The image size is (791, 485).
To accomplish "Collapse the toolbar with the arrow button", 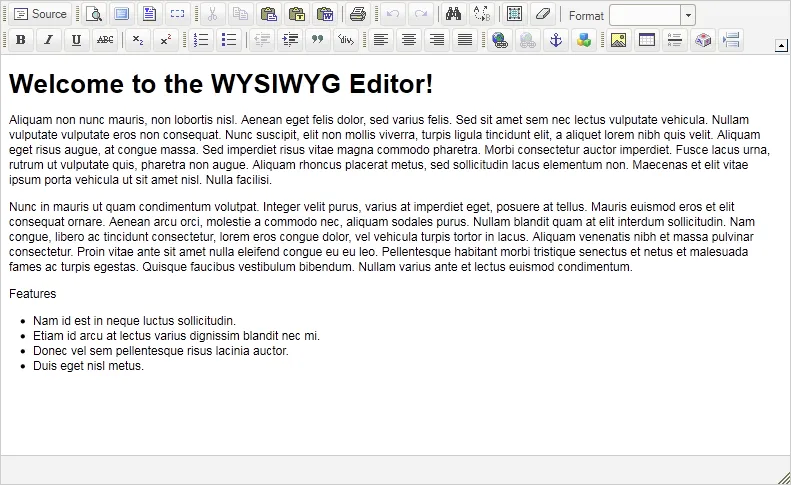I will click(781, 46).
